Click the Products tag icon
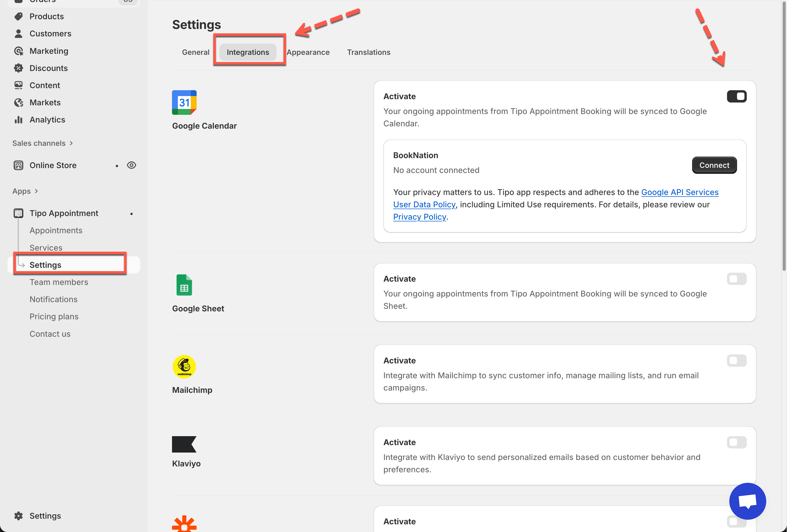This screenshot has height=532, width=787. 19,16
